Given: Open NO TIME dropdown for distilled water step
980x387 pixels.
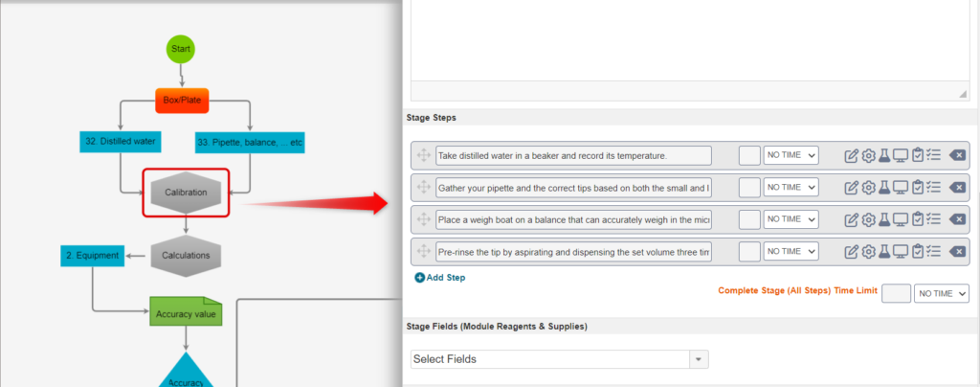Looking at the screenshot, I should coord(791,155).
